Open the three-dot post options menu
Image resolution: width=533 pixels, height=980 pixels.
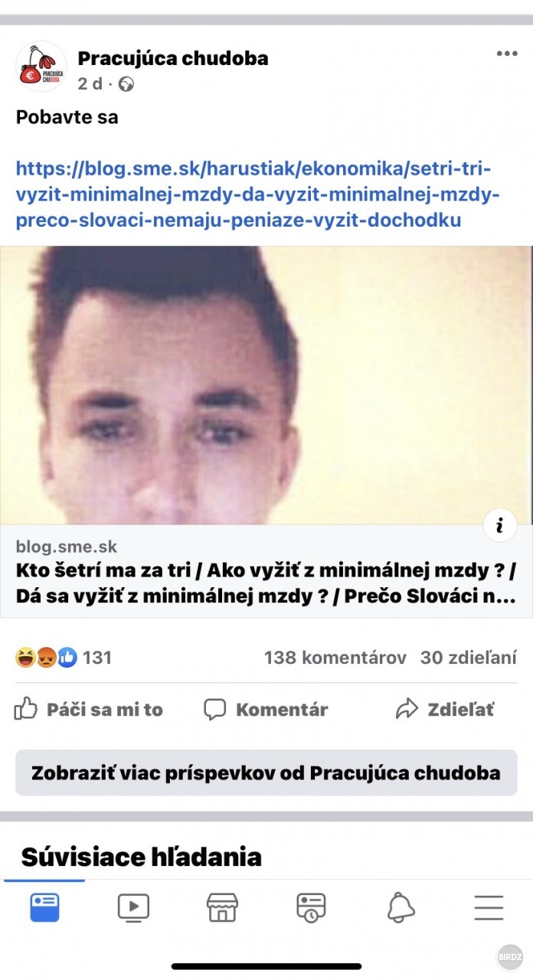pyautogui.click(x=506, y=54)
